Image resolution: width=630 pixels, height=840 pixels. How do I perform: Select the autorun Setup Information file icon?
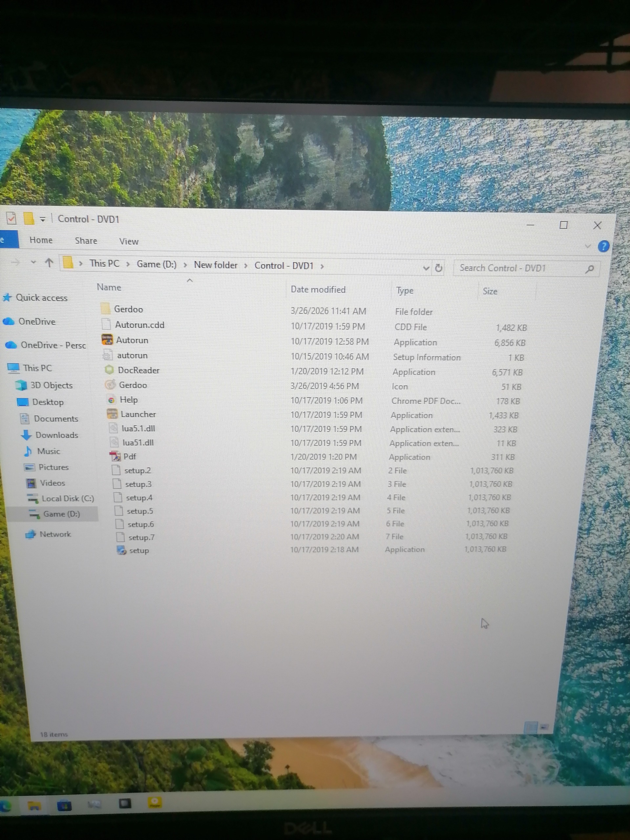tap(108, 355)
